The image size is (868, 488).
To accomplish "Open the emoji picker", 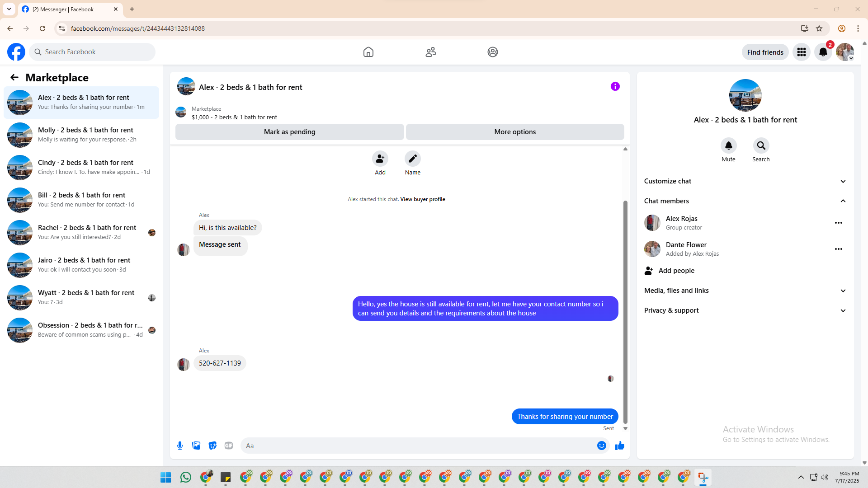I will coord(602,446).
